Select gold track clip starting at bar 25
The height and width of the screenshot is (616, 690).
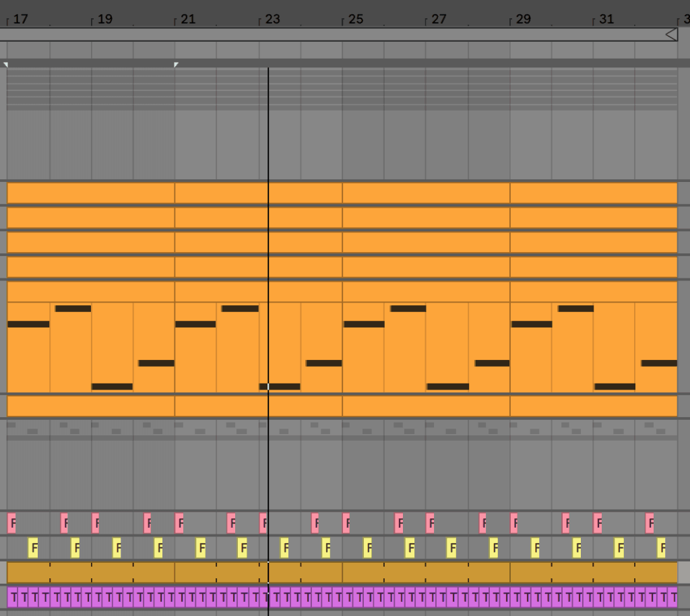[x=426, y=572]
